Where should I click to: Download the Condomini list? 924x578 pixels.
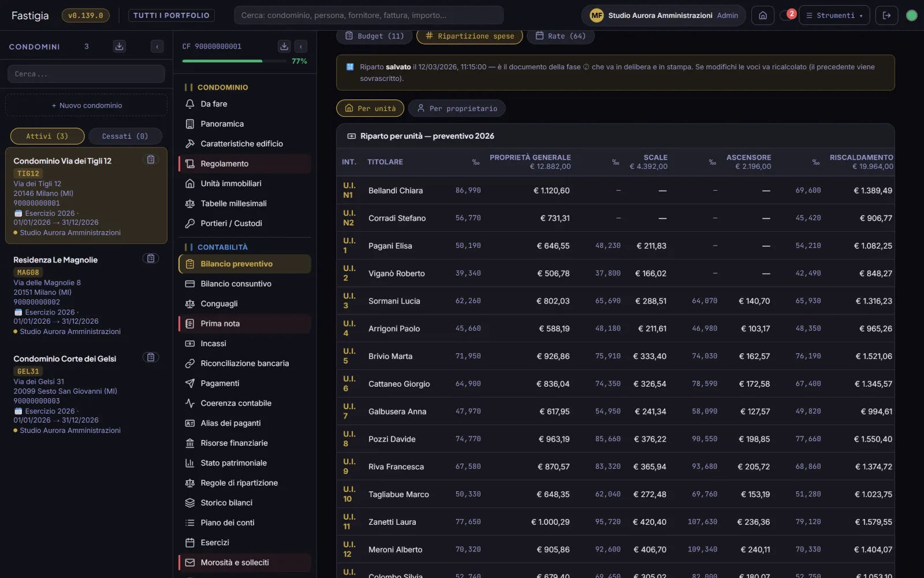(120, 46)
